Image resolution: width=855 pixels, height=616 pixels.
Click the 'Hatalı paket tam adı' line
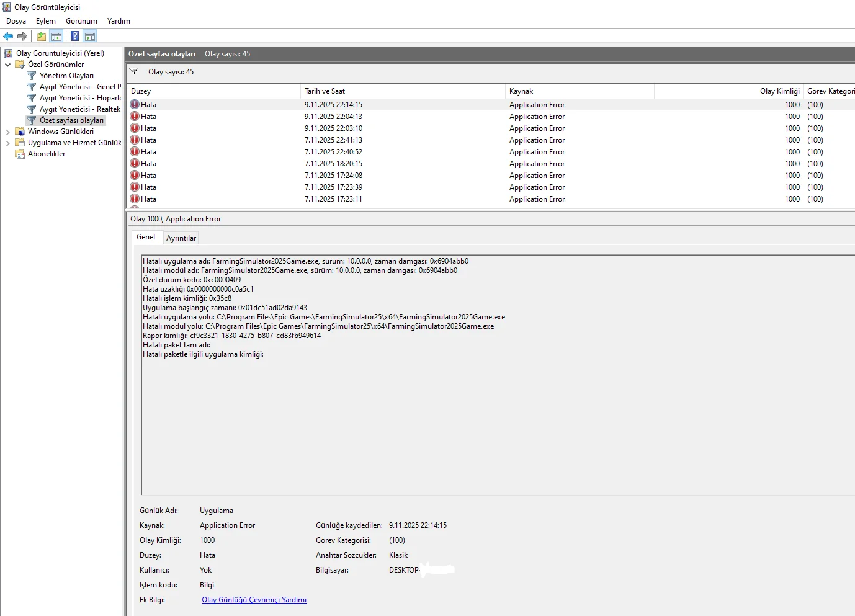pos(176,345)
